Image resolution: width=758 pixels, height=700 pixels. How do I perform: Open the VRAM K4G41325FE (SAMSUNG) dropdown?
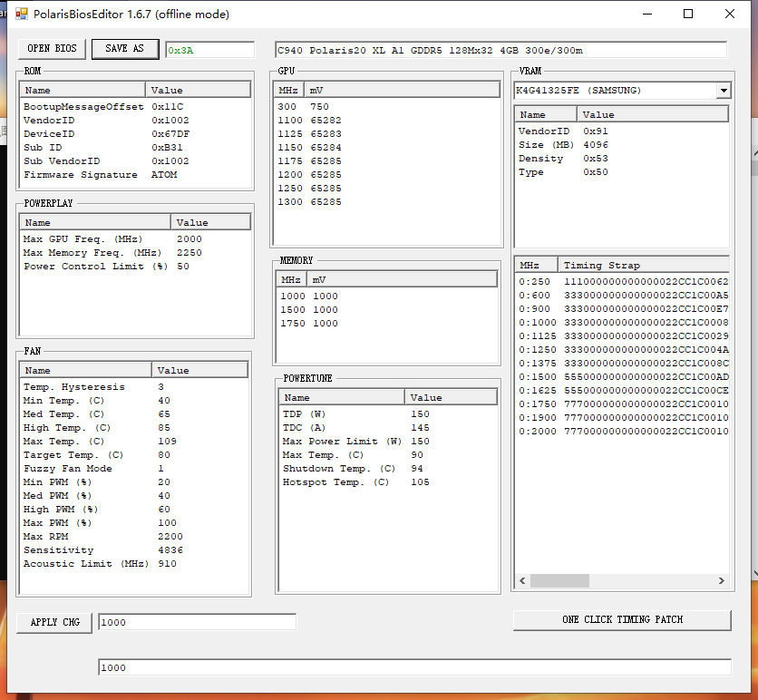pyautogui.click(x=724, y=91)
